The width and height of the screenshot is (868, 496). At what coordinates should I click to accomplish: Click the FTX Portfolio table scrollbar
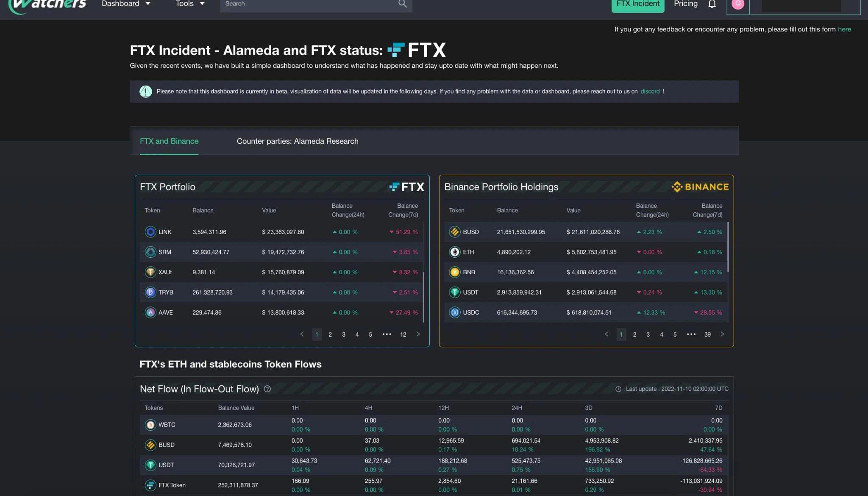point(423,297)
